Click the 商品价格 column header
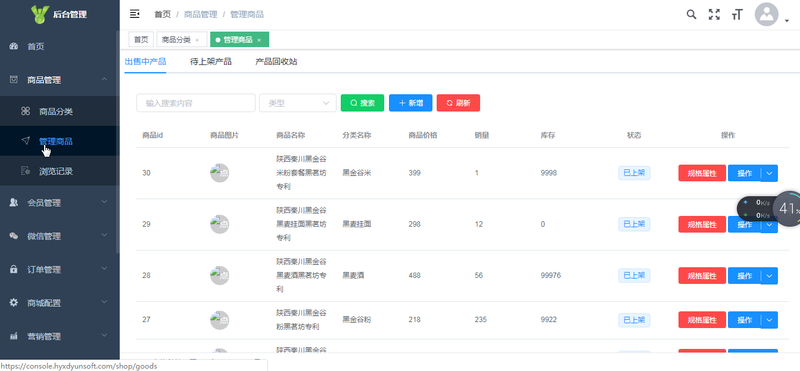800x371 pixels. [422, 135]
